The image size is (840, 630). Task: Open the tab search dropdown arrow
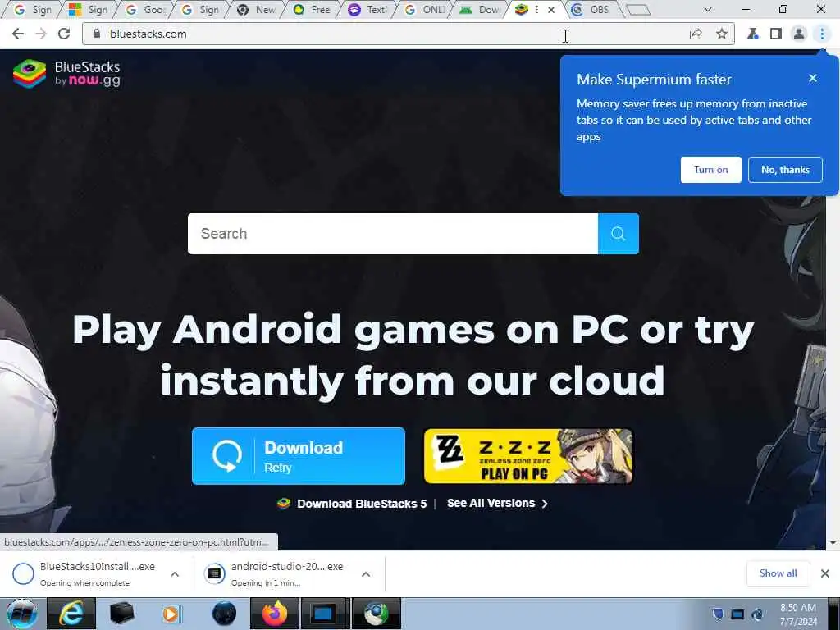(708, 10)
